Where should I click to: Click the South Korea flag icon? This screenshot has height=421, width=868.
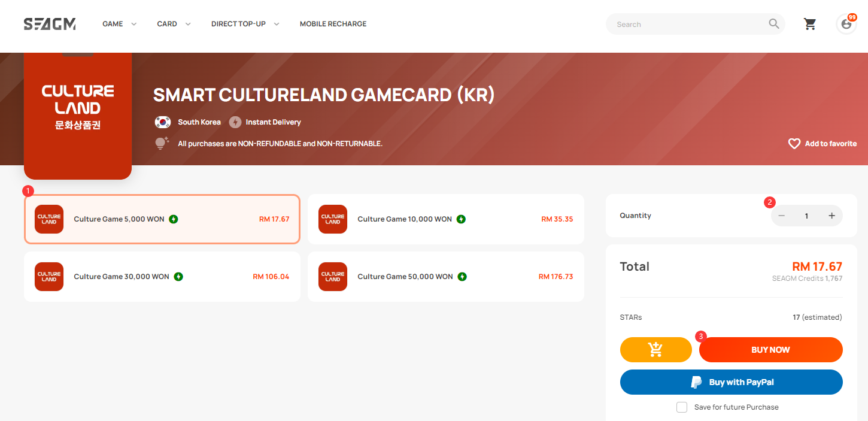pyautogui.click(x=162, y=122)
